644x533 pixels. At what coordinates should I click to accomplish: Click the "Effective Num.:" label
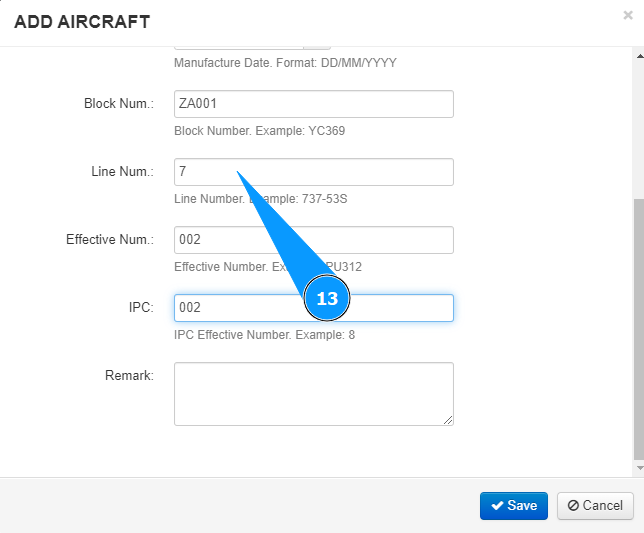[110, 240]
